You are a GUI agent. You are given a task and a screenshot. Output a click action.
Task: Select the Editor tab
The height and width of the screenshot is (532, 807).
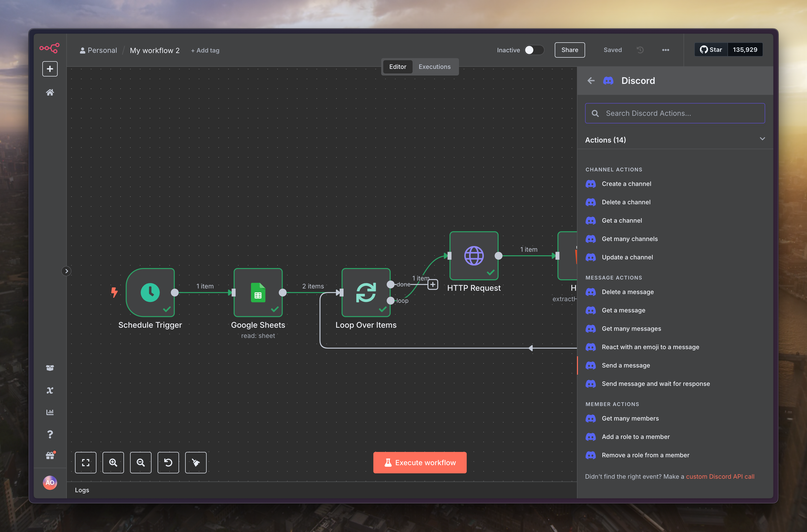(398, 67)
